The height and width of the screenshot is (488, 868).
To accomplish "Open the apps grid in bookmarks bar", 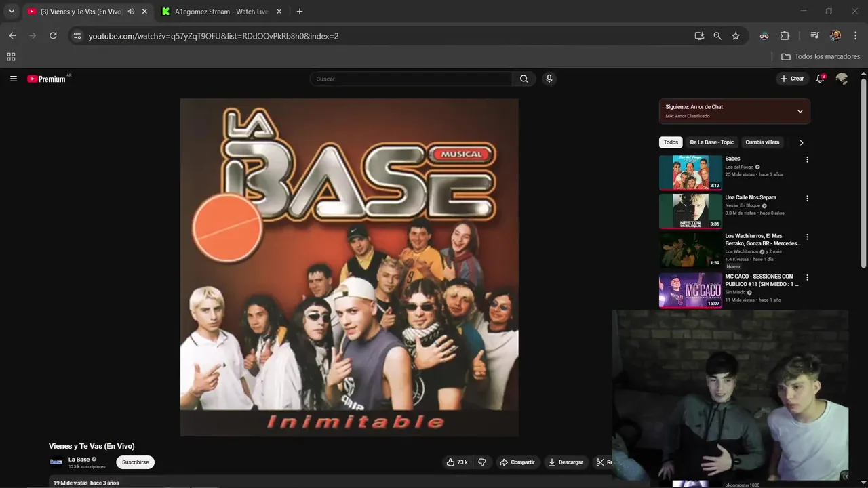I will click(11, 56).
